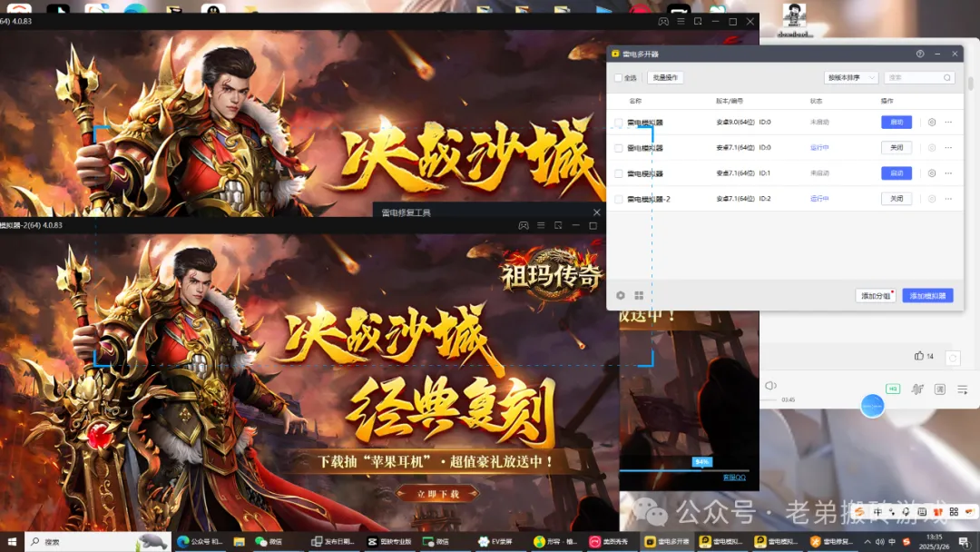This screenshot has width=980, height=552.
Task: Open 剪映专业版 taskbar item
Action: [390, 541]
